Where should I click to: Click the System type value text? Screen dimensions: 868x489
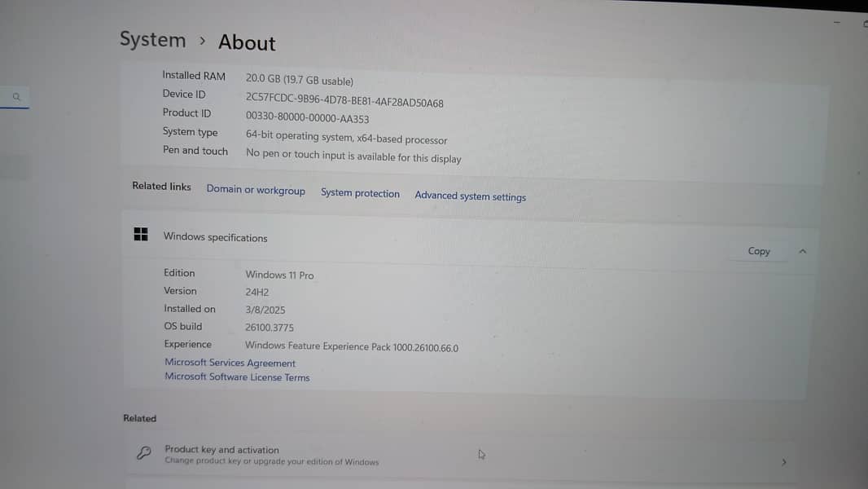[347, 138]
